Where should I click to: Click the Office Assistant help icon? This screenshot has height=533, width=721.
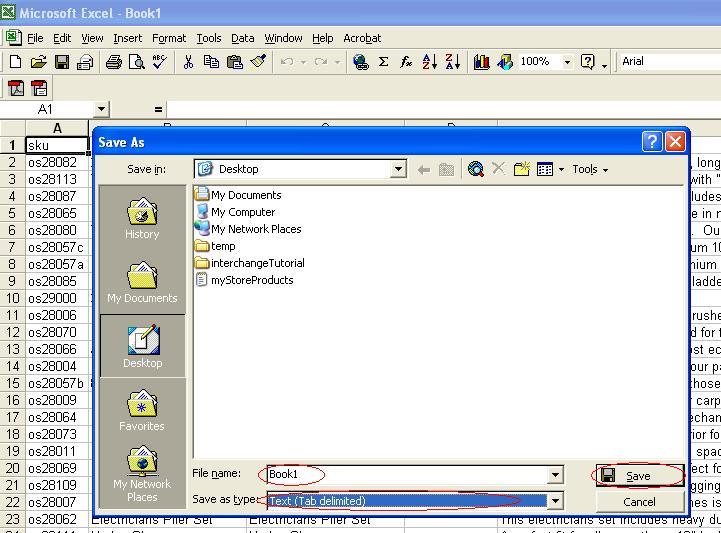click(588, 62)
